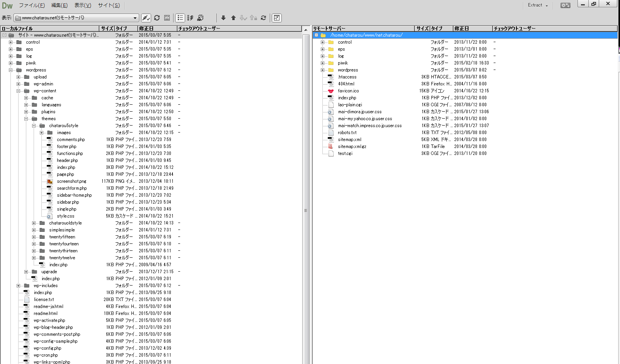This screenshot has width=620, height=364.
Task: Collapse the remote root /home/chatarou path
Action: (316, 35)
